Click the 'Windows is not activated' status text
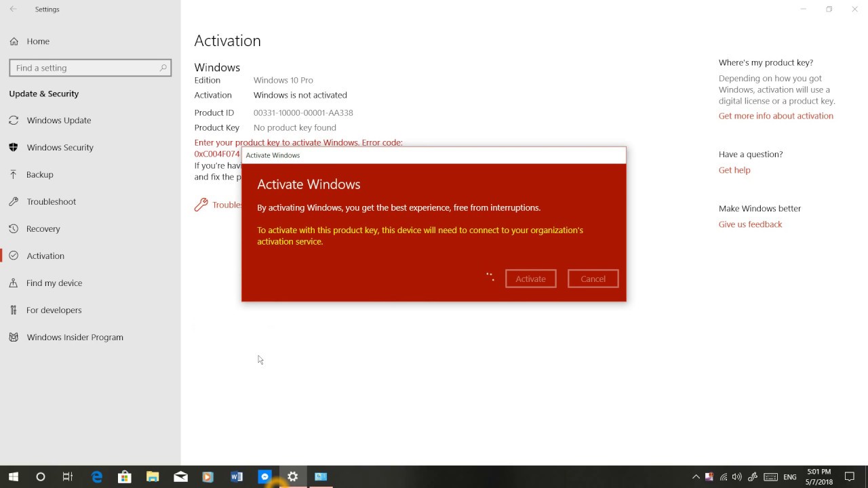Screen dimensions: 868x488 [300, 96]
